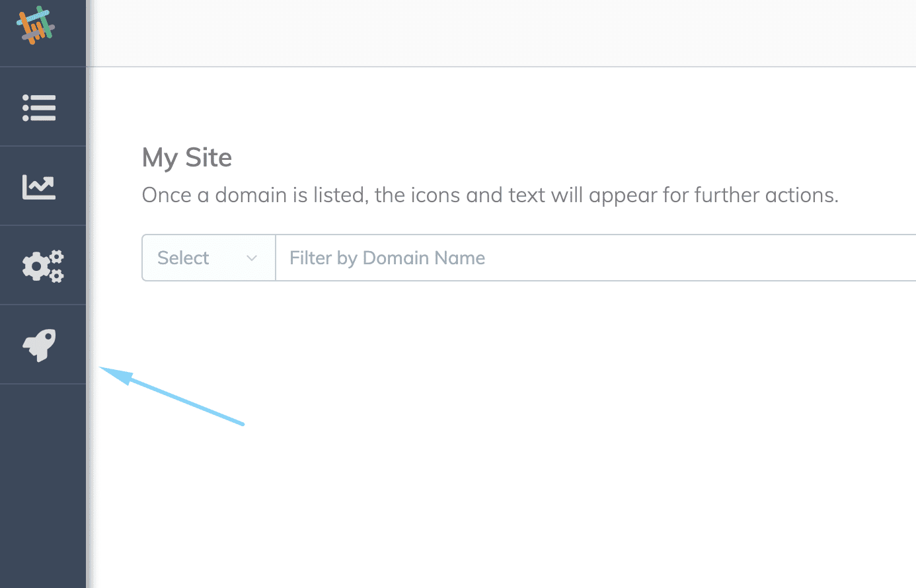Click the domain listing description text
Screen dimensions: 916x588
[490, 196]
